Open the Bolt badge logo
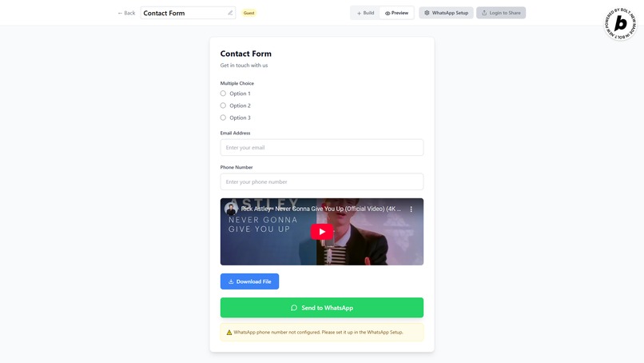644x363 pixels. pyautogui.click(x=620, y=24)
